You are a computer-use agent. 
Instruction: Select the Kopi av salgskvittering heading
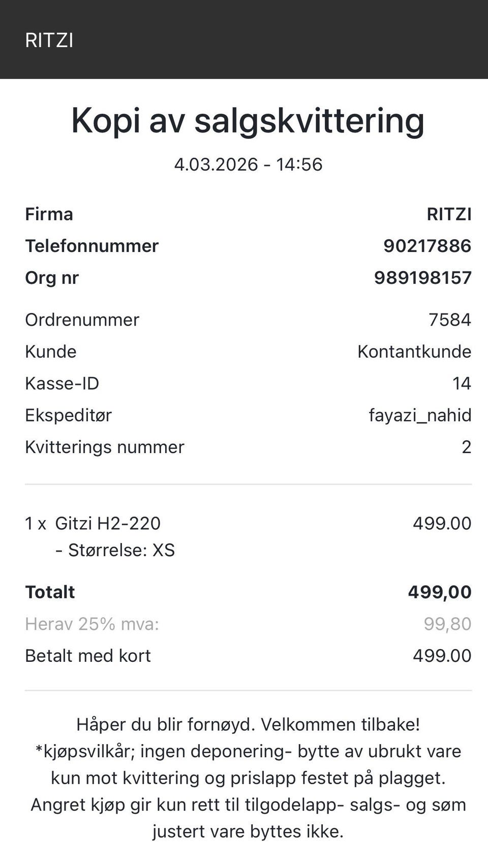pyautogui.click(x=248, y=121)
